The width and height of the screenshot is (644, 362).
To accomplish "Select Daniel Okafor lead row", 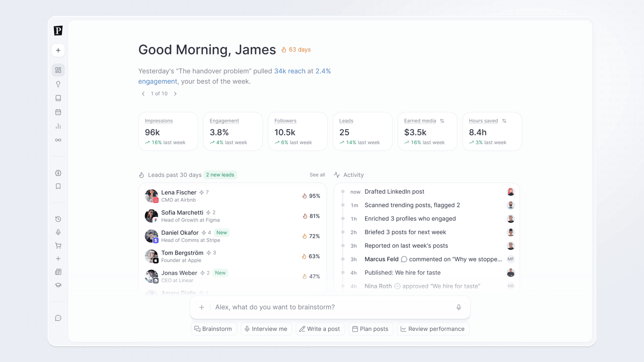I will click(x=232, y=236).
